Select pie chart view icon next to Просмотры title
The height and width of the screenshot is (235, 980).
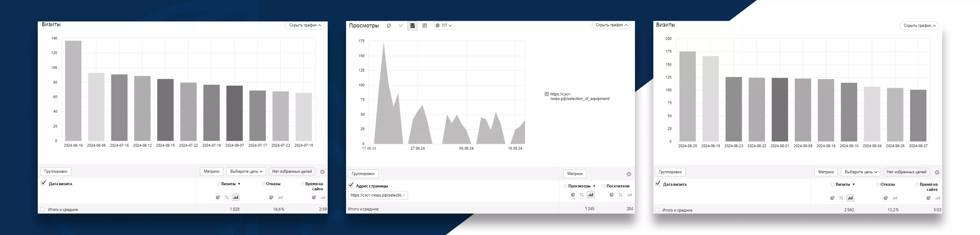pos(389,26)
